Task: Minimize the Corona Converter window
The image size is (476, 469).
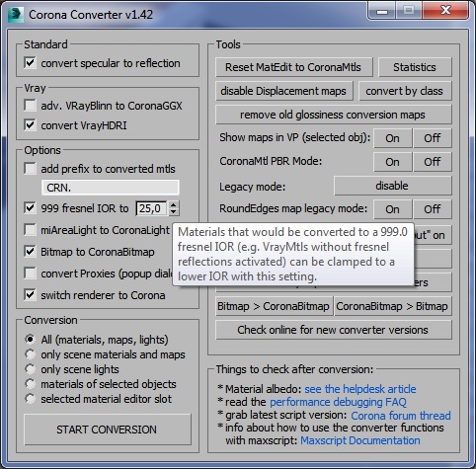Action: [x=382, y=11]
